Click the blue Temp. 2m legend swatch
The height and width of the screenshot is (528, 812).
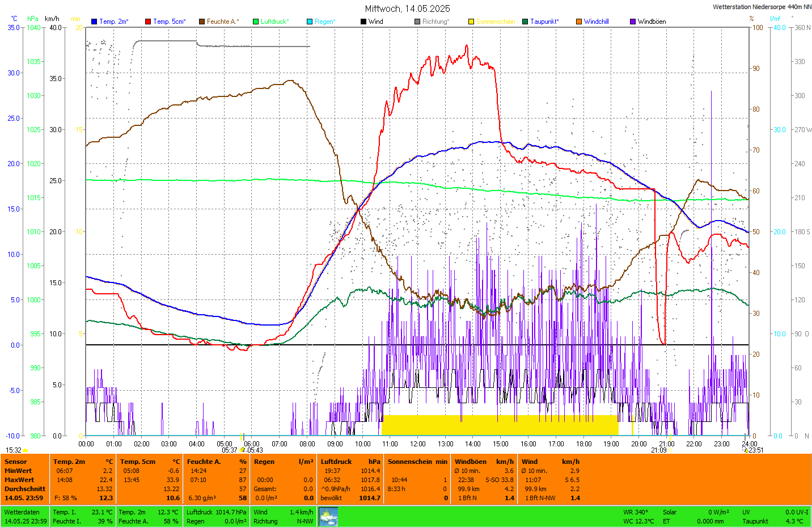[94, 22]
